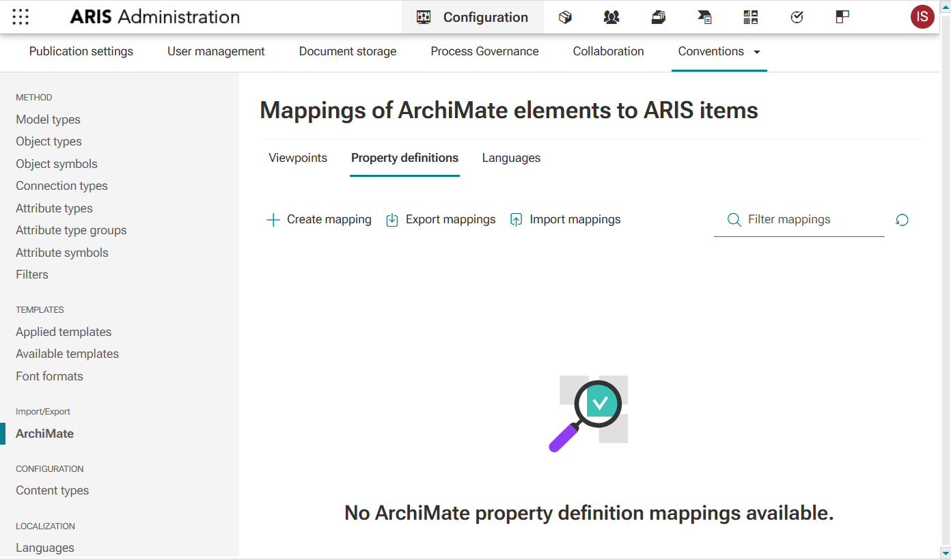The width and height of the screenshot is (951, 560).
Task: Click the refresh mappings circular icon
Action: coord(902,220)
